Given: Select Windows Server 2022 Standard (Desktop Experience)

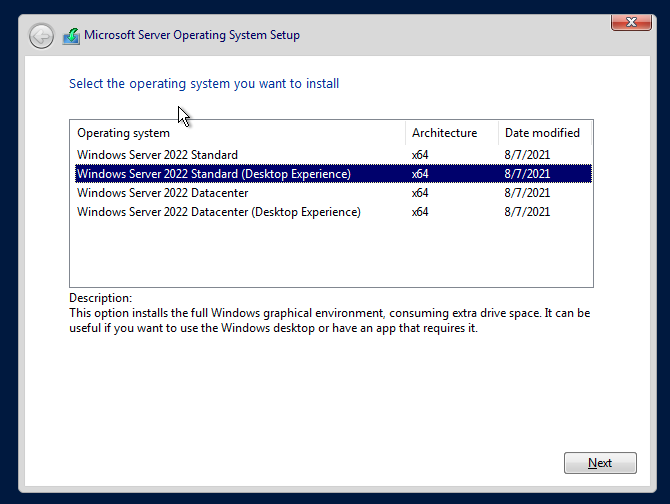Looking at the screenshot, I should 333,174.
